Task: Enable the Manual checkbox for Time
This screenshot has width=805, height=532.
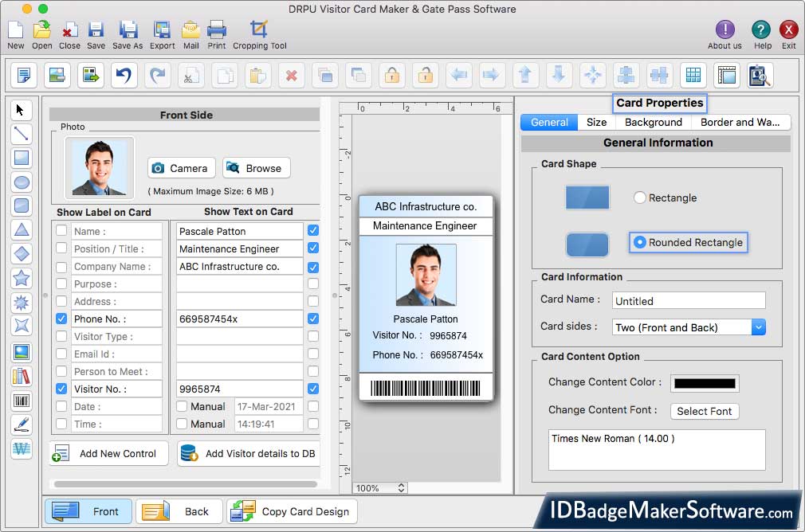Action: 182,424
